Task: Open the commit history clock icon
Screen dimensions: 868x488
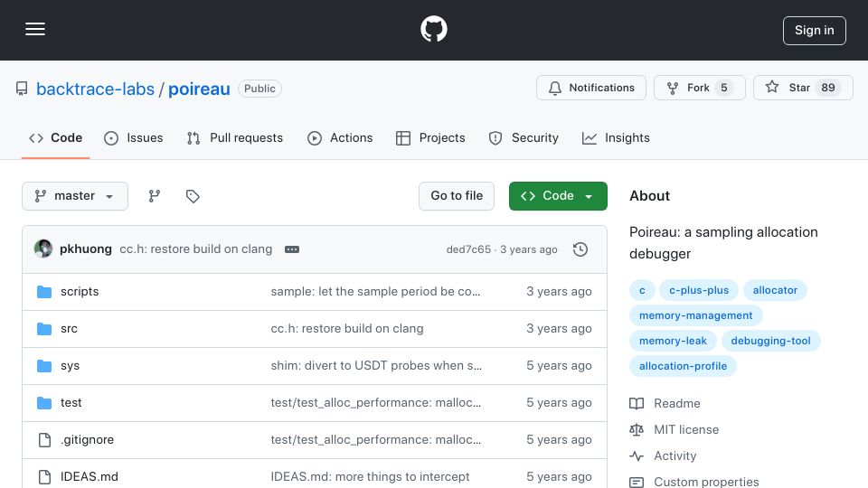Action: click(x=580, y=249)
